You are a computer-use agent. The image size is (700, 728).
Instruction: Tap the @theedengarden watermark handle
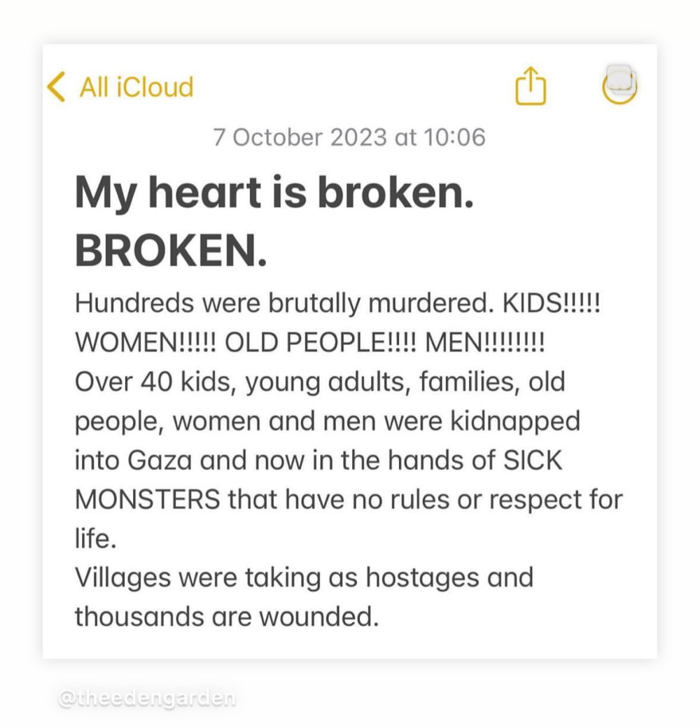147,698
